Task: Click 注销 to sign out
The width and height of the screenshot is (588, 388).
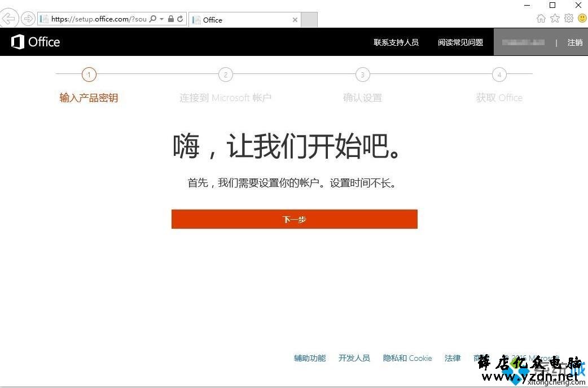Action: point(575,42)
